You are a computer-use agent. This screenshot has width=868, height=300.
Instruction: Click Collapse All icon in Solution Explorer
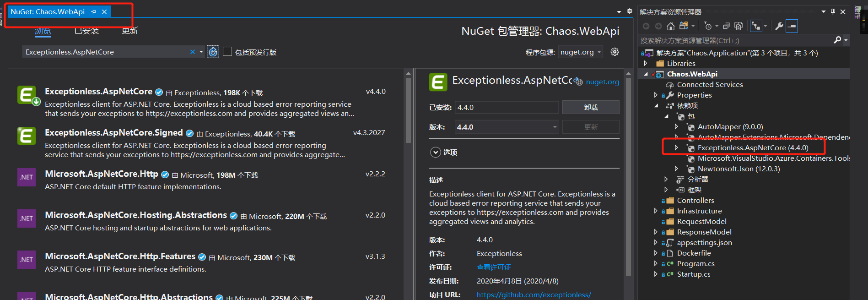click(726, 26)
